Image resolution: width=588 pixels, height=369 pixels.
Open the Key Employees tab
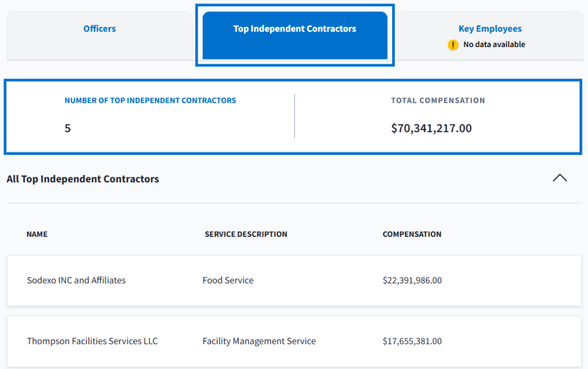point(490,29)
